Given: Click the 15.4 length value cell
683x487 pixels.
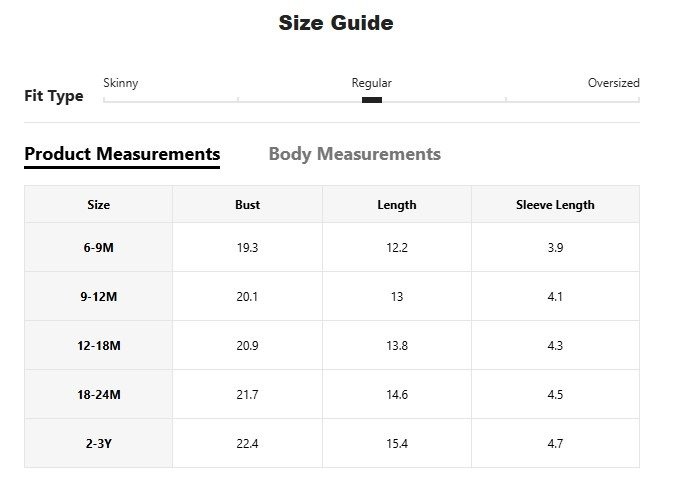Looking at the screenshot, I should (396, 443).
